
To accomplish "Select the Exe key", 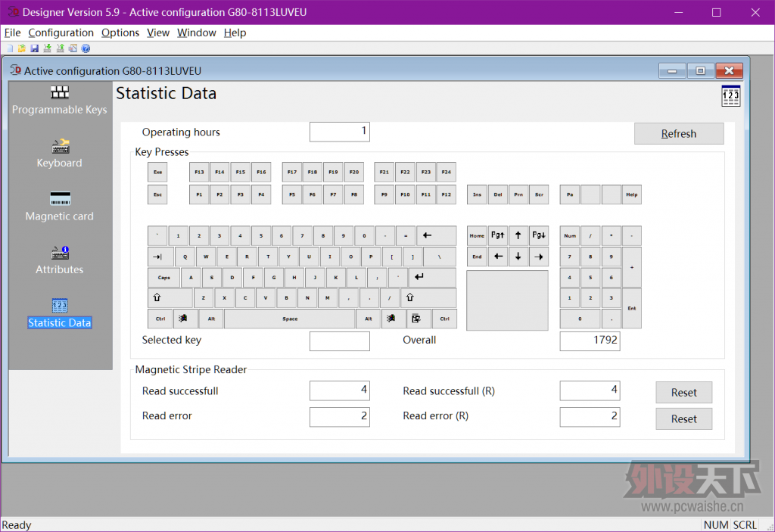I will pos(157,172).
